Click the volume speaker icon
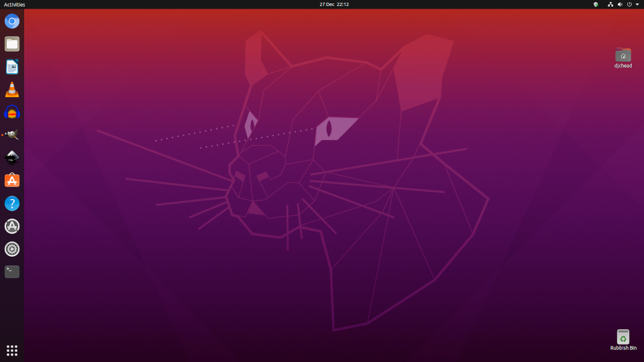Screen dimensions: 644x362 620,5
